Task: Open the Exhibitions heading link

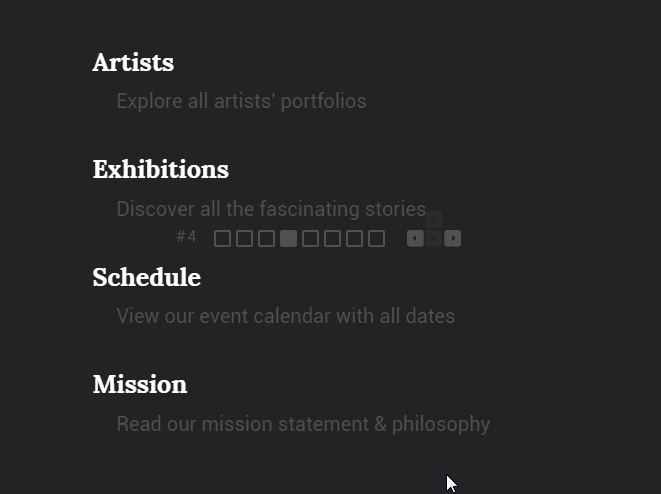Action: 161,169
